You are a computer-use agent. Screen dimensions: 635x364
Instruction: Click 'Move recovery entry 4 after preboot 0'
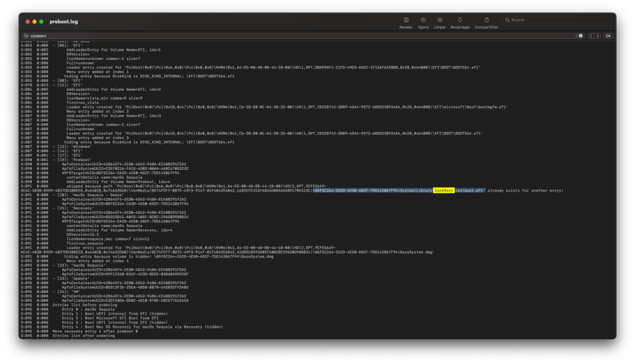click(95, 331)
